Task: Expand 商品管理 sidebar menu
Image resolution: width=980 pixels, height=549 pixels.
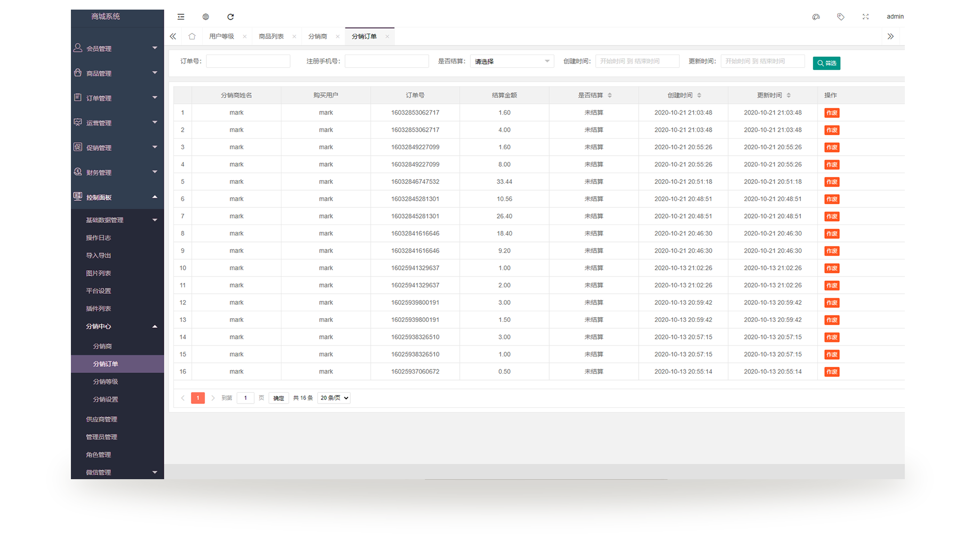Action: pyautogui.click(x=117, y=73)
